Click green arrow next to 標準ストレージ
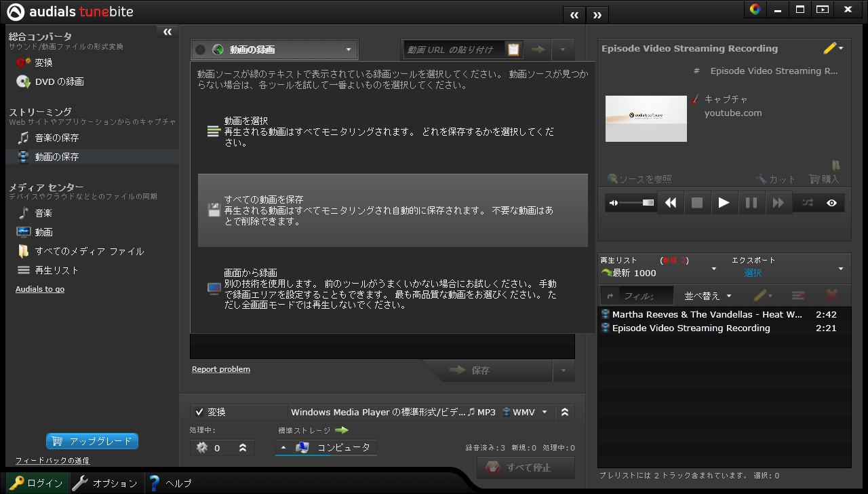 [341, 430]
